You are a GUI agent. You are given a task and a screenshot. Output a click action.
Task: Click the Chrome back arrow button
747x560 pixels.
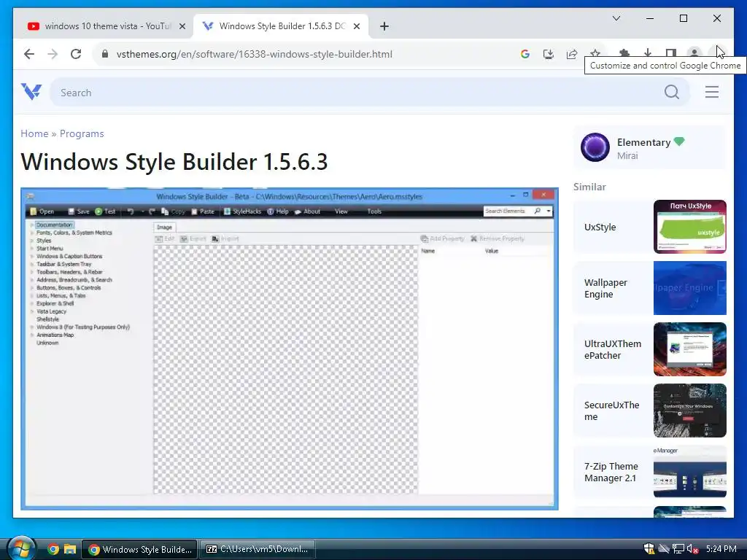coord(29,54)
